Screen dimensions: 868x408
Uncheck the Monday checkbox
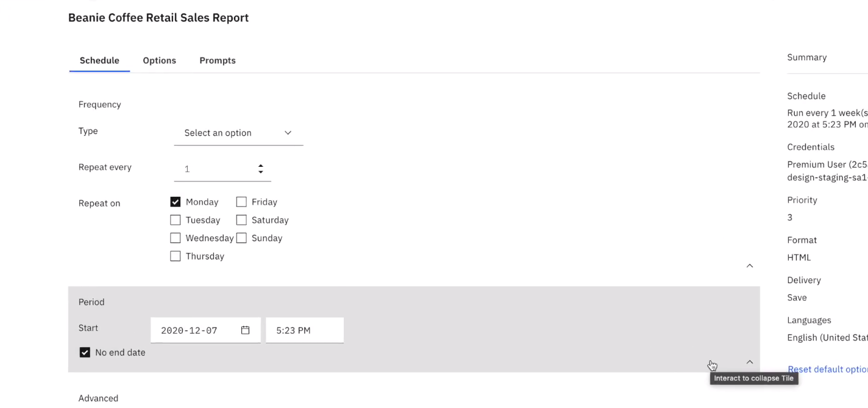pos(176,202)
